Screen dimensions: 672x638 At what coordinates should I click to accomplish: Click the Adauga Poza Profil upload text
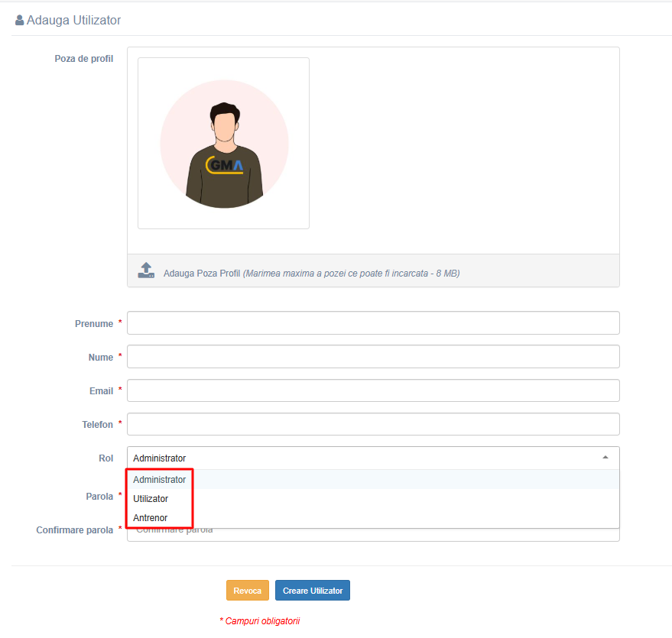312,274
